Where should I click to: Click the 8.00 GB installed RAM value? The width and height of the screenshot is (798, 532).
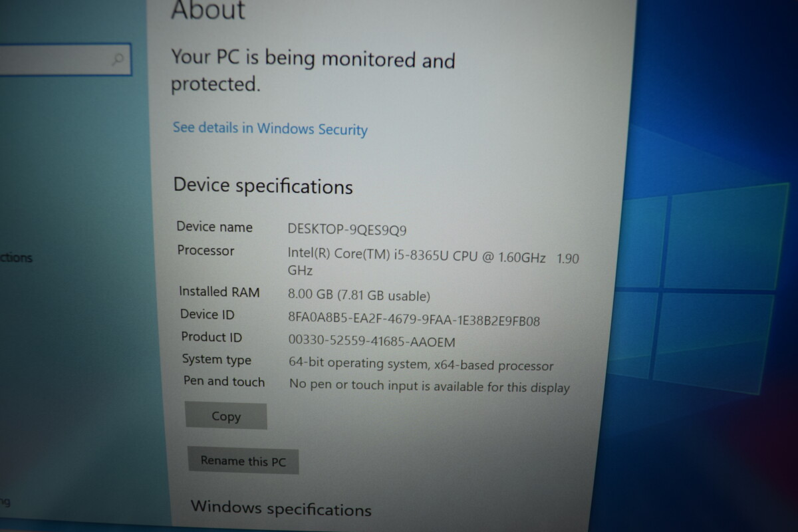point(359,295)
